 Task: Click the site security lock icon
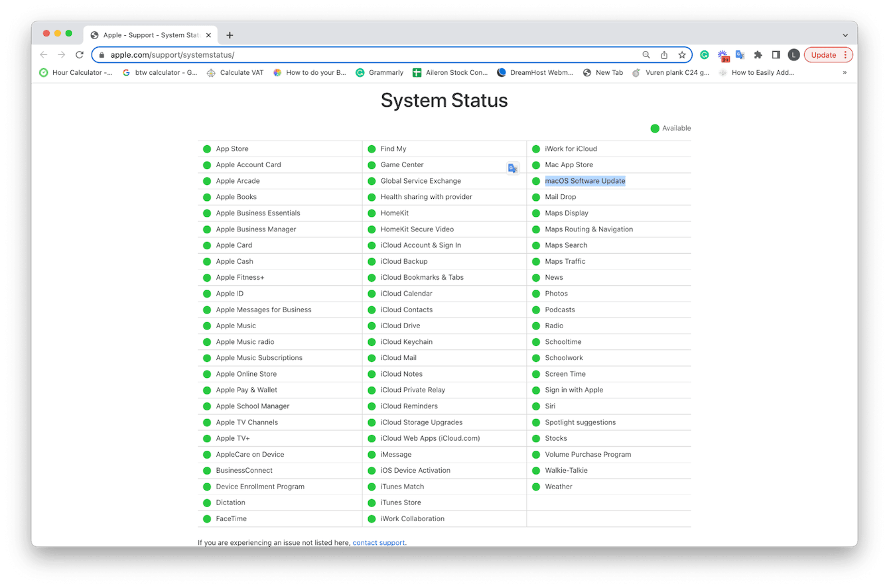click(x=100, y=55)
